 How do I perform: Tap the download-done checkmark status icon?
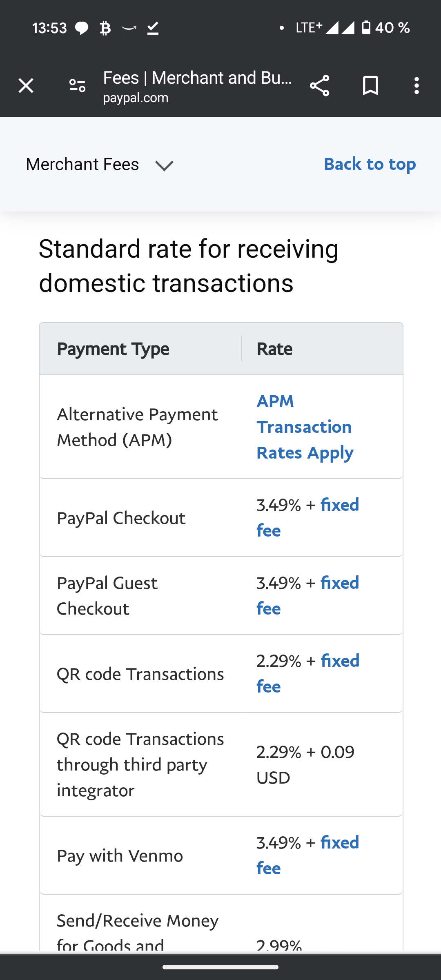(153, 28)
